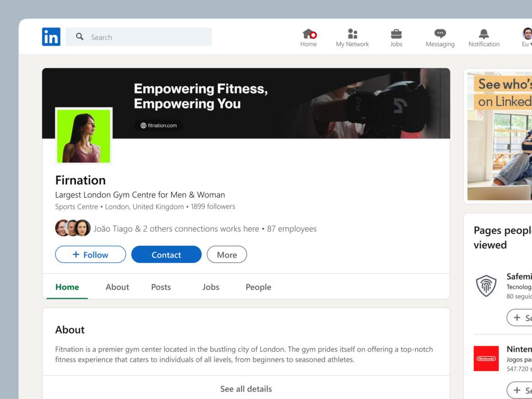
Task: Select the Home tab
Action: (67, 287)
